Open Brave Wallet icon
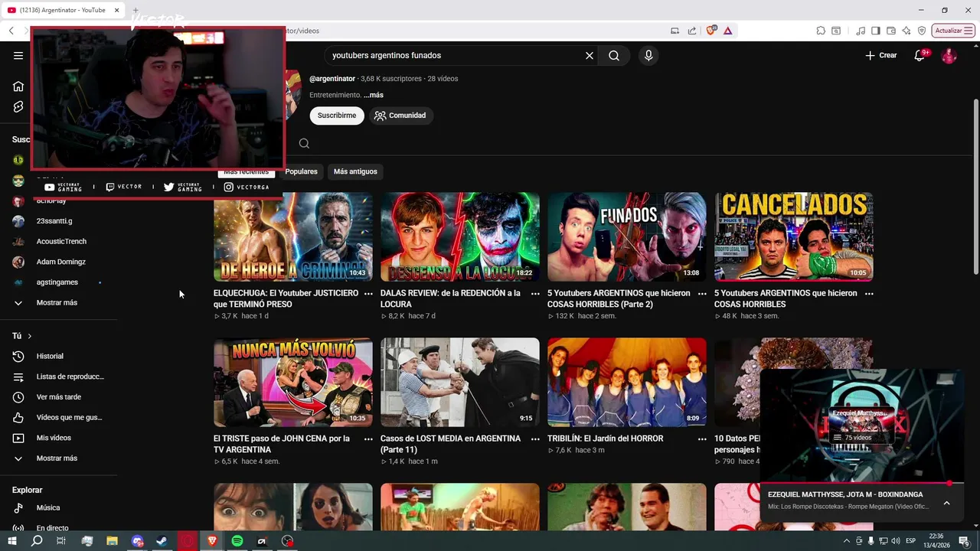The image size is (980, 551). point(891,31)
